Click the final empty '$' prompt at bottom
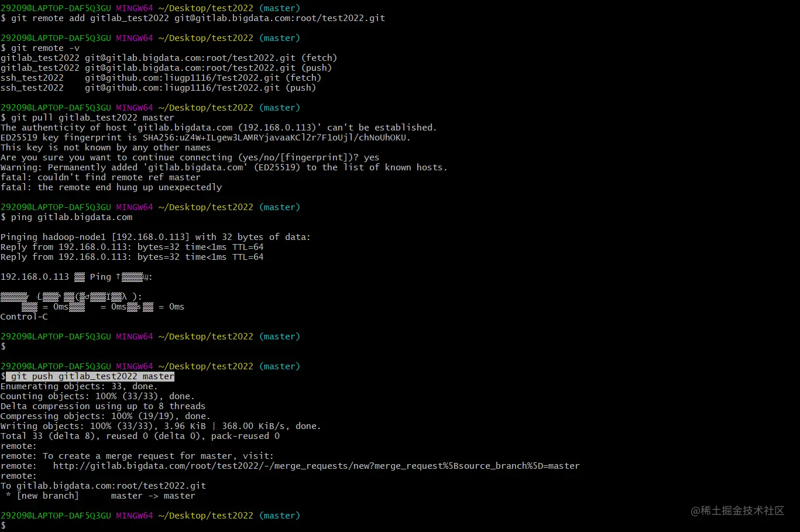The image size is (800, 532). tap(3, 526)
